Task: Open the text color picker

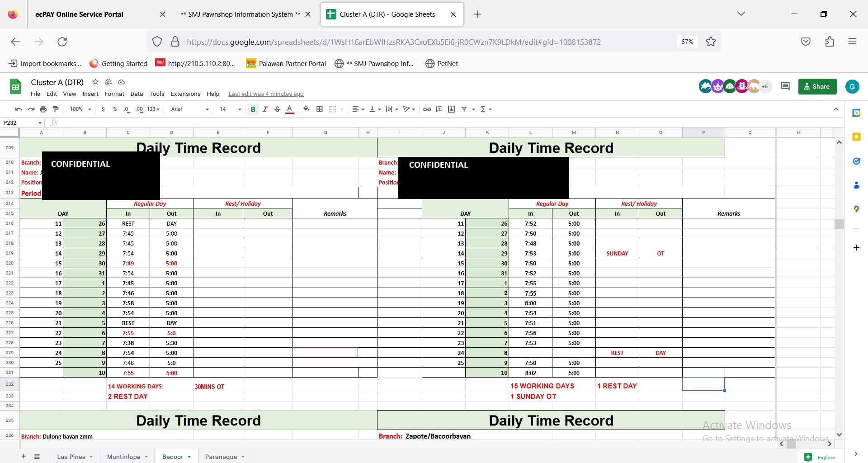Action: coord(290,109)
